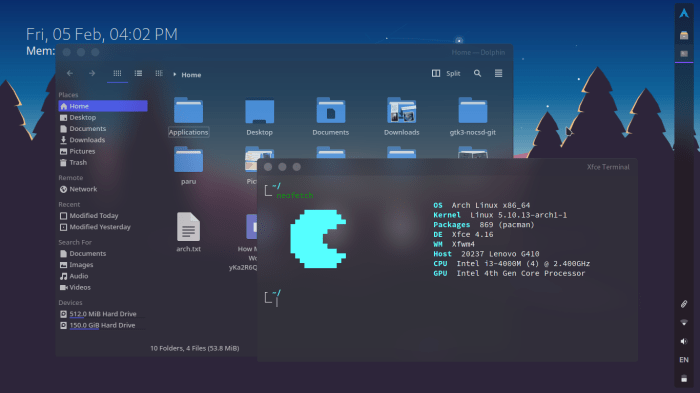Expand the breadcrumb arrow before Home
This screenshot has height=393, width=700.
[x=175, y=75]
